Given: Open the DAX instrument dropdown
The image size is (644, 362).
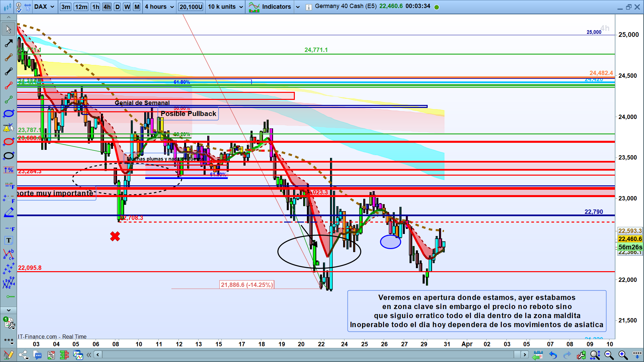Looking at the screenshot, I should pos(44,7).
